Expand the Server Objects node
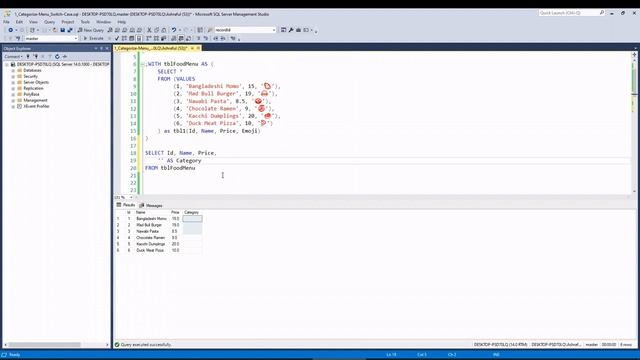The image size is (640, 360). (13, 82)
